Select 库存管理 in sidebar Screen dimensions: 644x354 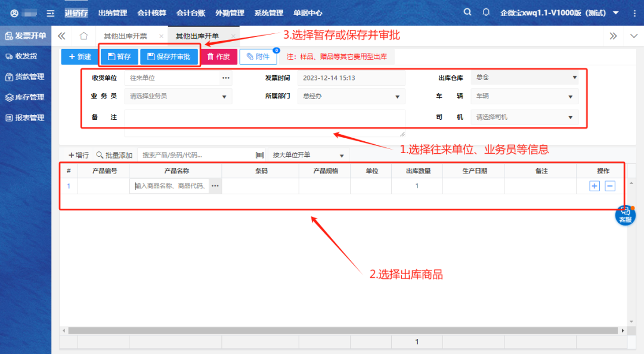pyautogui.click(x=26, y=97)
